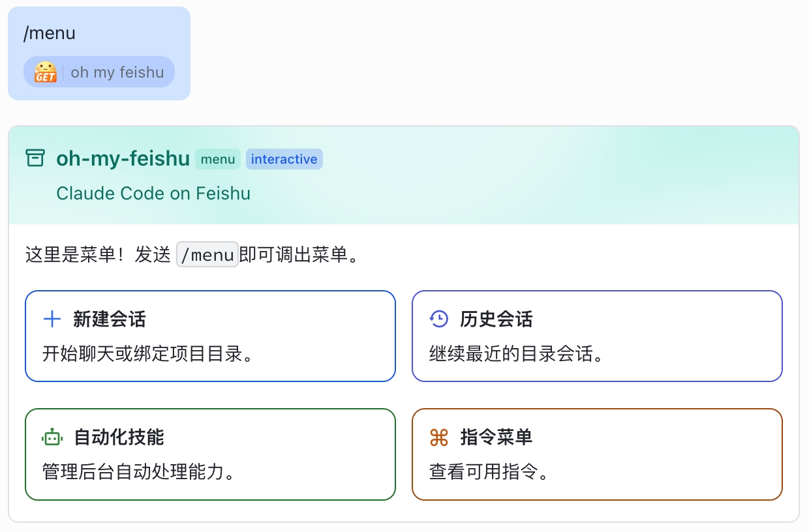Click the robot icon for 自动化技能
This screenshot has width=809, height=532.
(x=52, y=437)
